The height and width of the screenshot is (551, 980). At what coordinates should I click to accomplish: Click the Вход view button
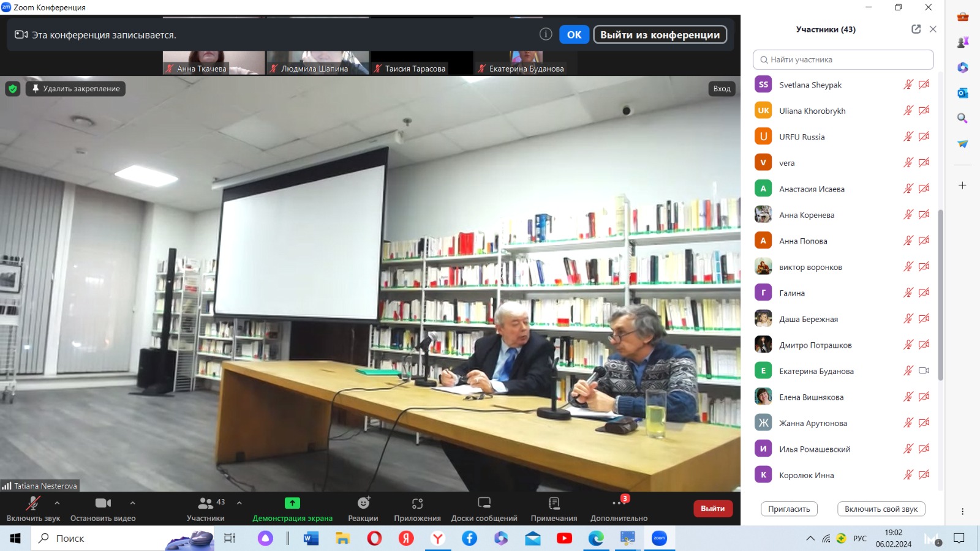click(722, 89)
